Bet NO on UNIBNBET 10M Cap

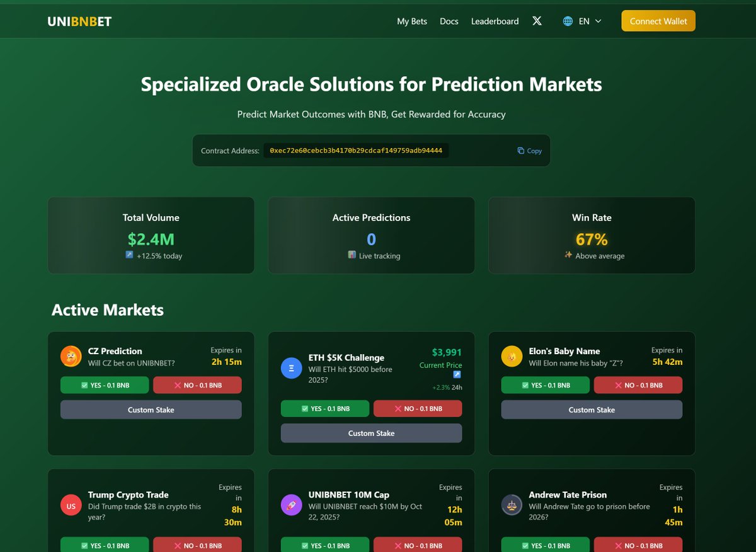(x=418, y=544)
